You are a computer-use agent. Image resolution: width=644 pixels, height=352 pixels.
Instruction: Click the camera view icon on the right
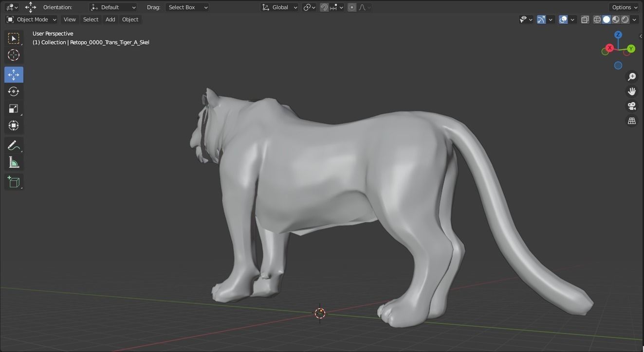[631, 106]
